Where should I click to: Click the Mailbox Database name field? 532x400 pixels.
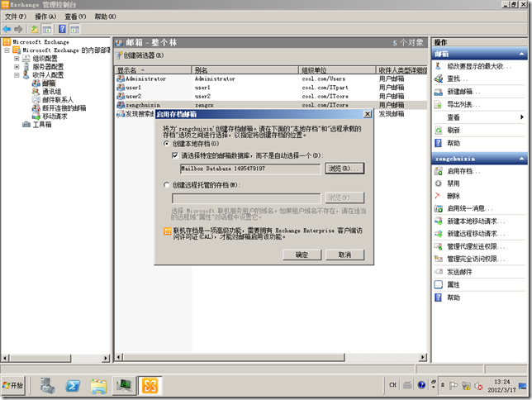click(x=245, y=169)
